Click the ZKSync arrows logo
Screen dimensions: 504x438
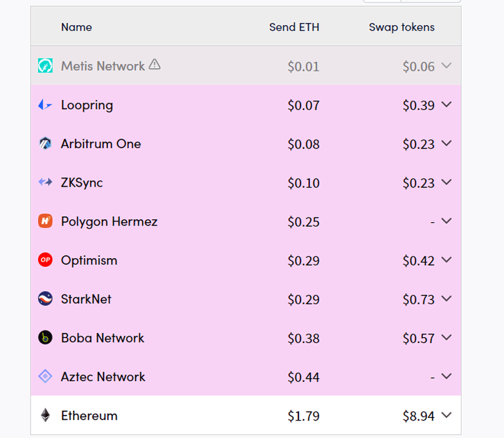(46, 182)
